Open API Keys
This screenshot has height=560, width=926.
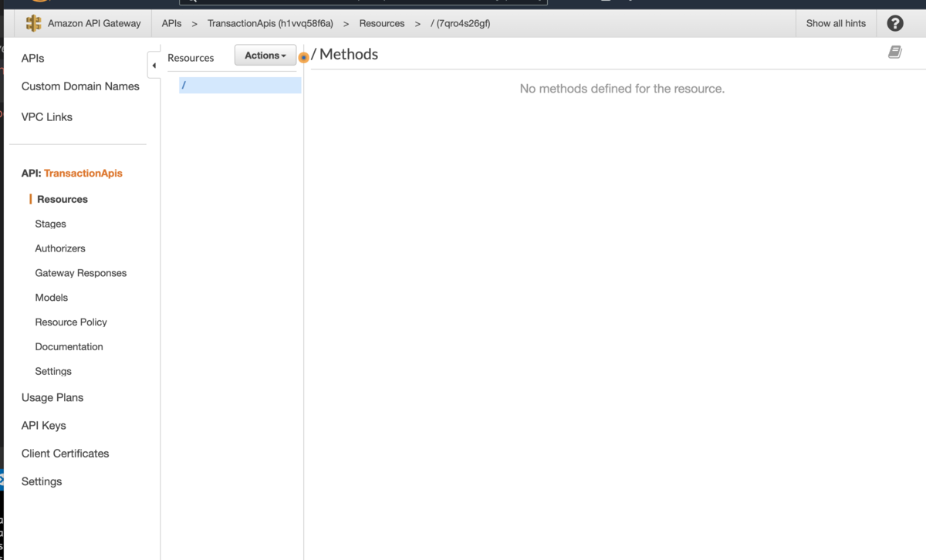pos(44,426)
